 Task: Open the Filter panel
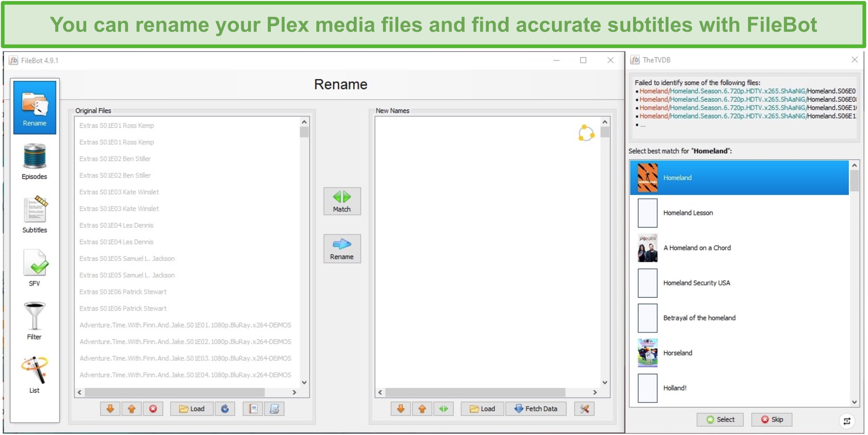[35, 322]
